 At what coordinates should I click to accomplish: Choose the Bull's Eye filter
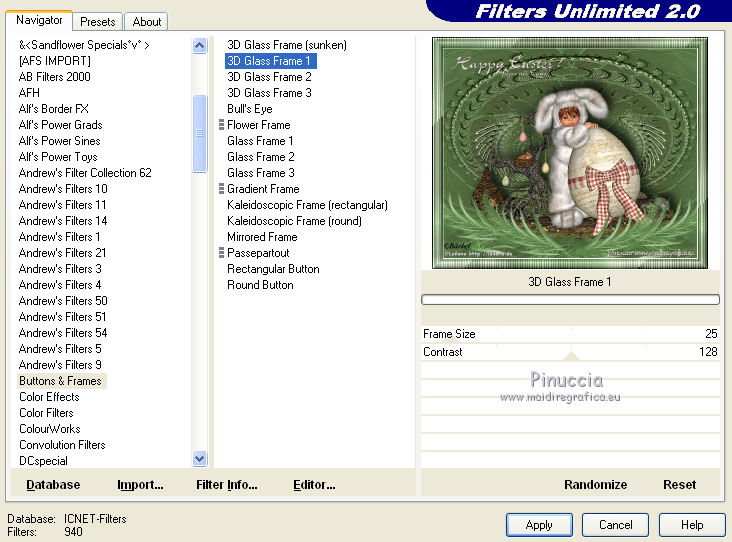pyautogui.click(x=250, y=109)
